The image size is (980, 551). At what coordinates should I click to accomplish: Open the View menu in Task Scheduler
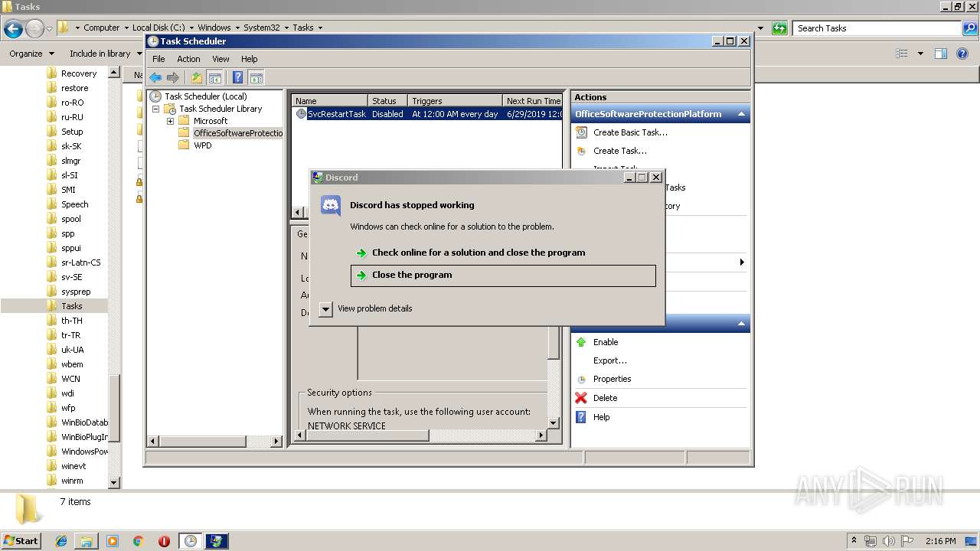pyautogui.click(x=220, y=59)
